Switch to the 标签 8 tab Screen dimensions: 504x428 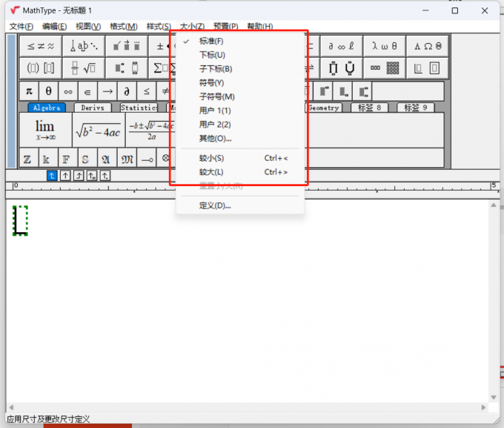coord(370,108)
